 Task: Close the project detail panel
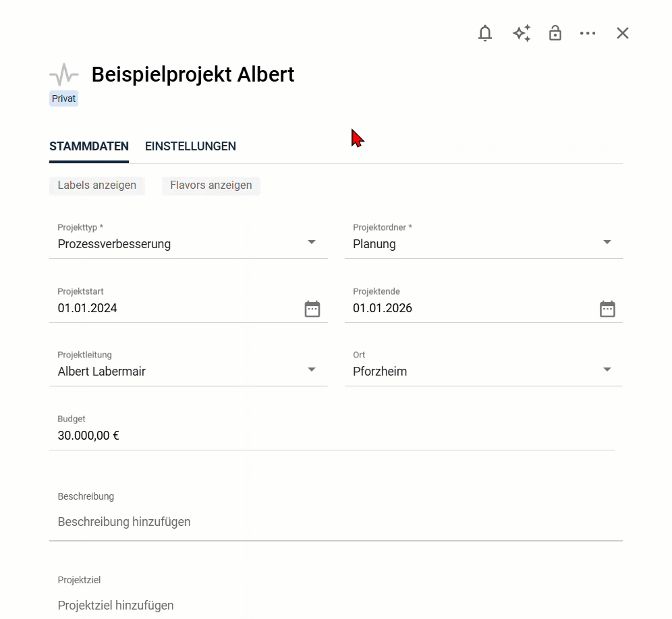click(622, 33)
